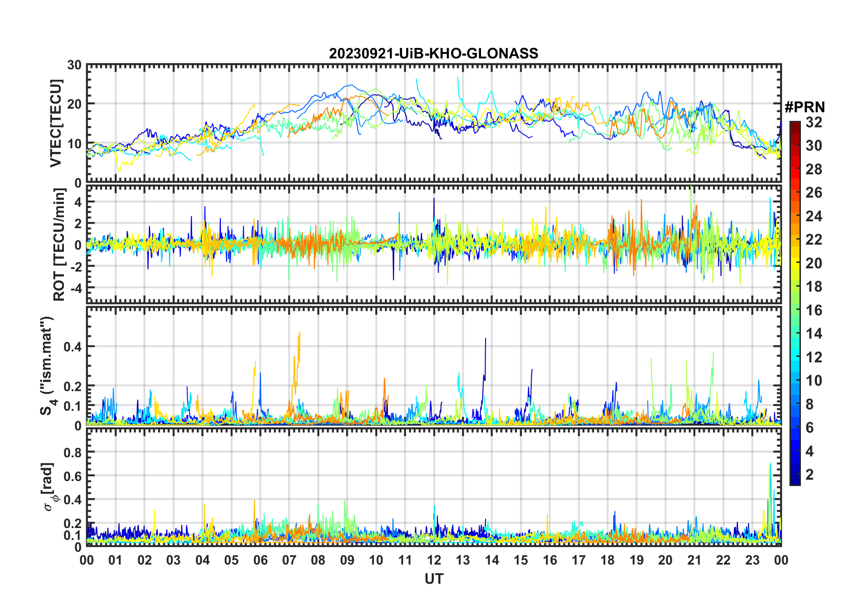
Task: Click the VTEC[TECU] y-axis label
Action: (56, 123)
